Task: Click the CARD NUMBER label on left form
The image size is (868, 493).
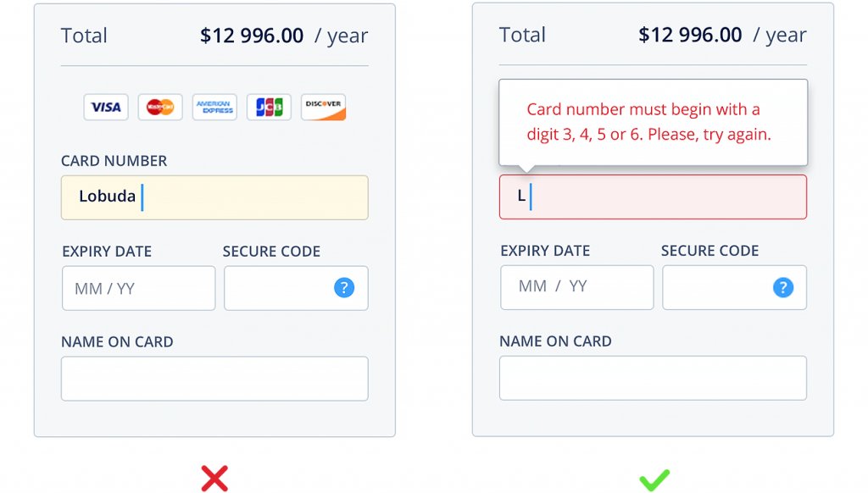Action: (x=114, y=161)
